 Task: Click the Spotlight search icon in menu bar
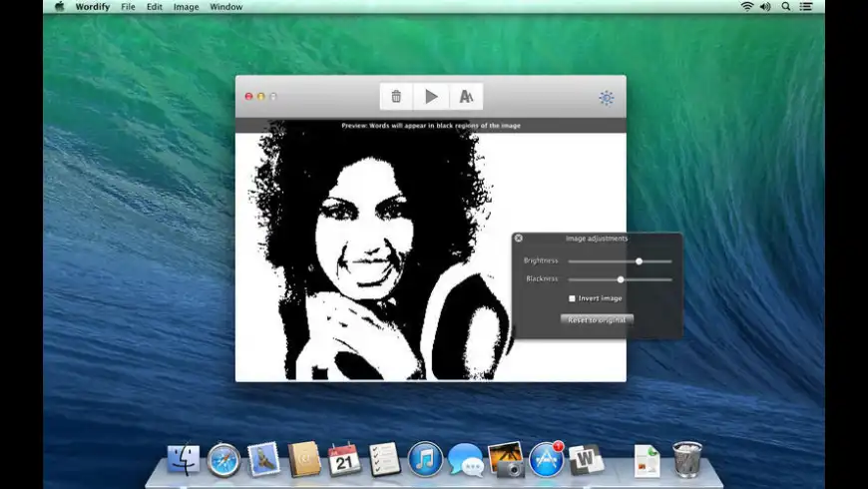pyautogui.click(x=785, y=7)
